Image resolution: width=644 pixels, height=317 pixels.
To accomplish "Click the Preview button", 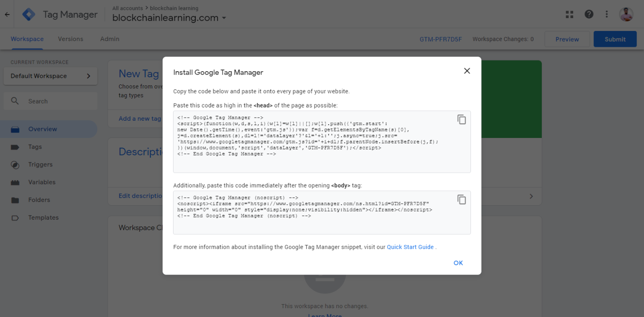I will 567,39.
